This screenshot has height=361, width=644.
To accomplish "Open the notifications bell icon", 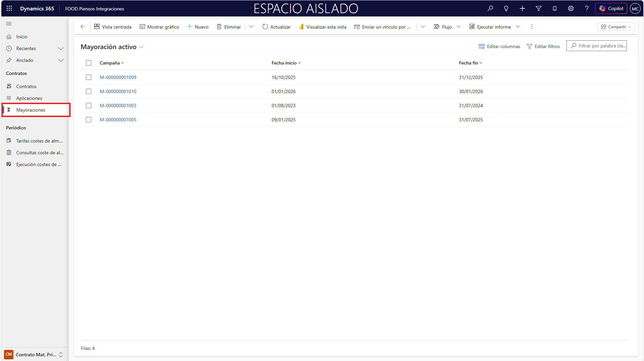I will 554,8.
